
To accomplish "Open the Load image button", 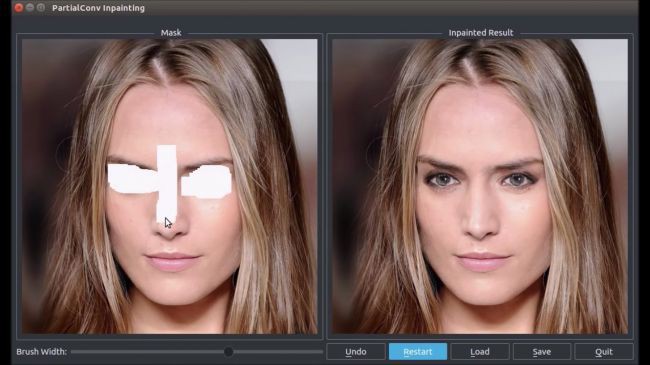I will 480,352.
